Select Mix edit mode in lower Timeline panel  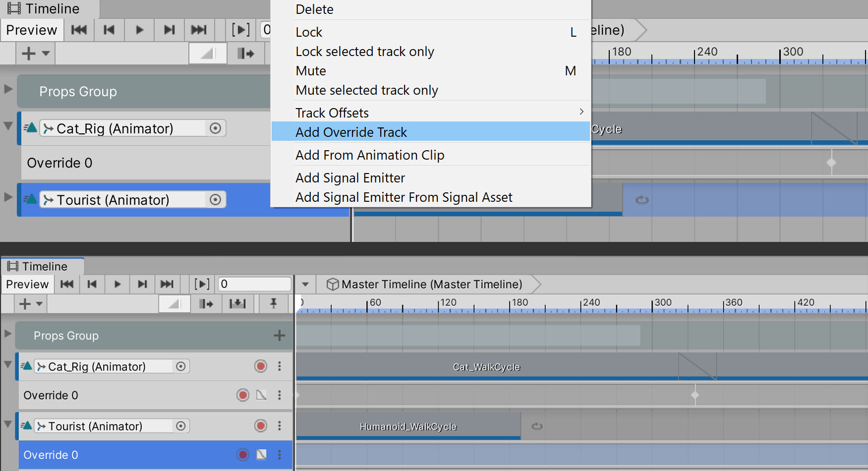click(x=174, y=304)
